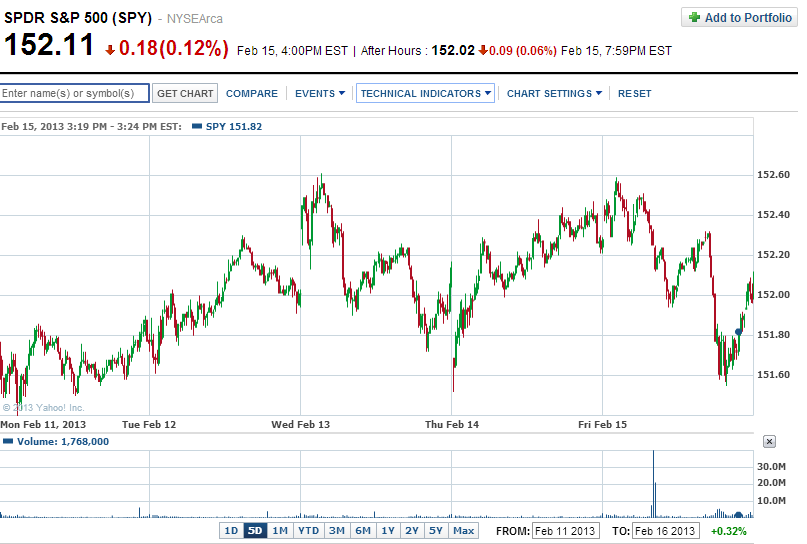Click the blue SPY legend color swatch
Screen dimensions: 807x544
click(x=197, y=126)
